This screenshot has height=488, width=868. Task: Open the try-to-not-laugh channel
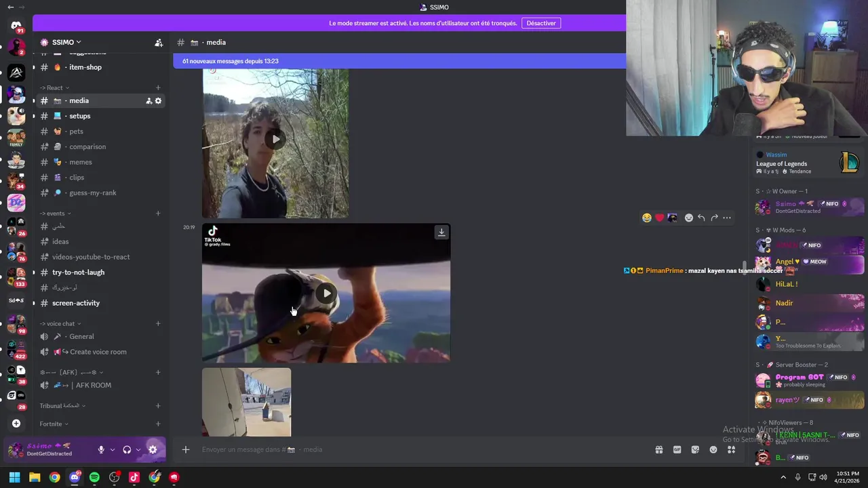[x=100, y=272]
